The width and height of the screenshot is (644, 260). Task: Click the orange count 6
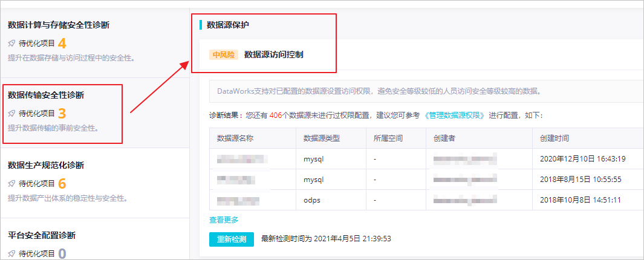[x=62, y=183]
